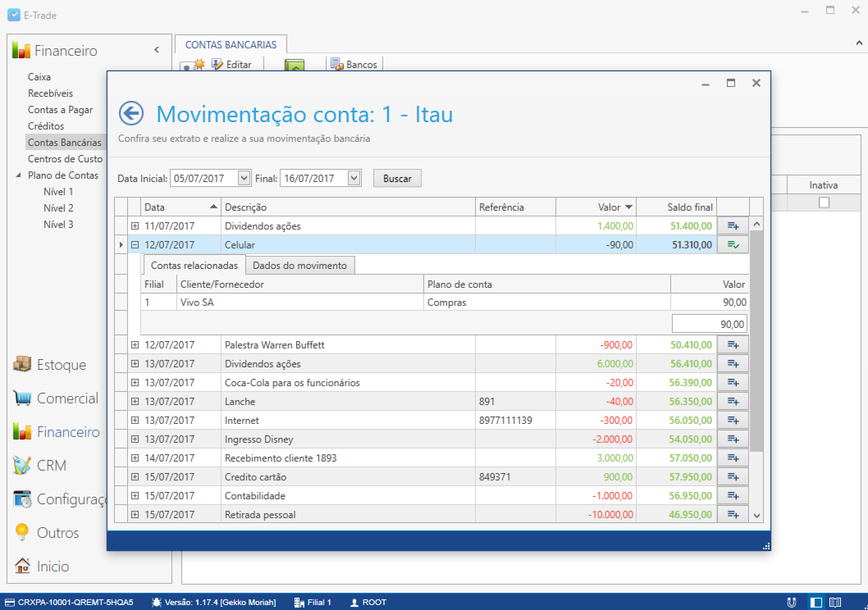
Task: Click the Bancos toolbar button
Action: [x=354, y=64]
